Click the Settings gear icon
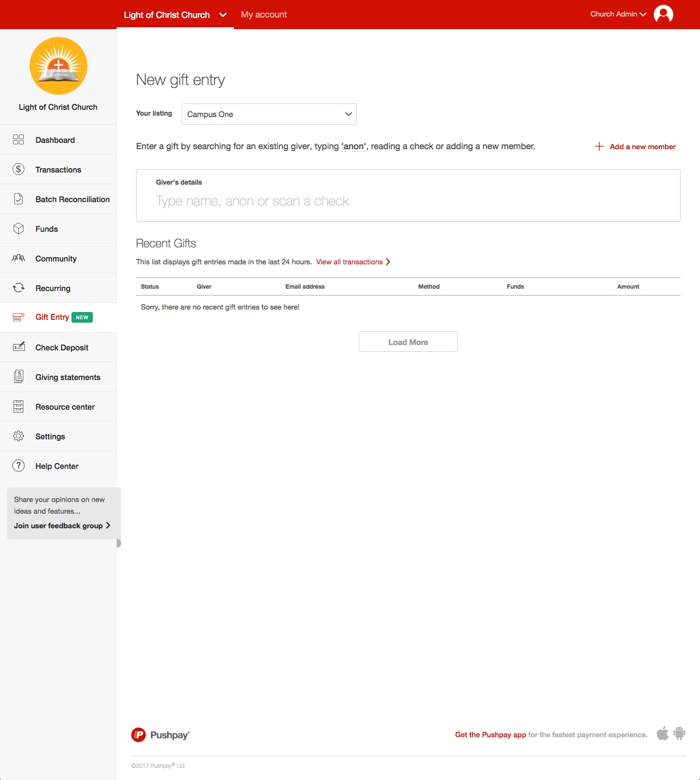 tap(18, 436)
